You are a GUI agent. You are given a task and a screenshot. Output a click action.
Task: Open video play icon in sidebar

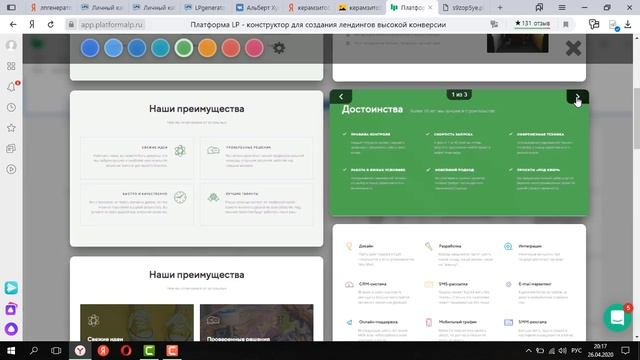pyautogui.click(x=11, y=169)
